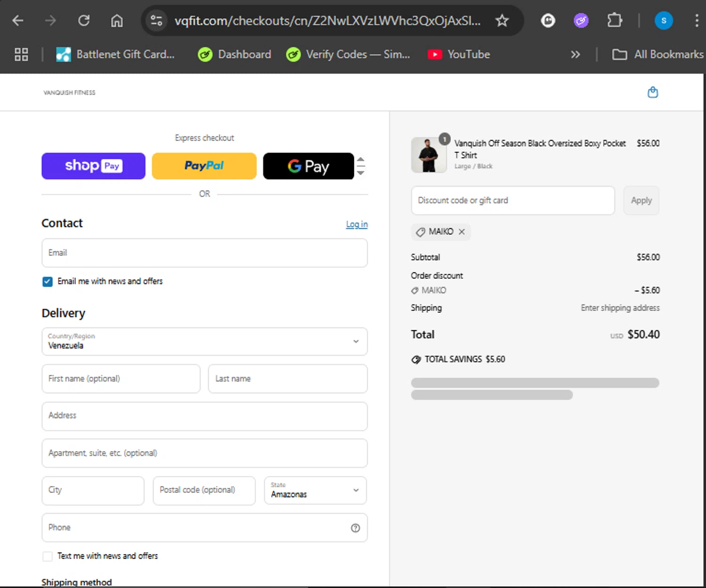
Task: Open the shopping bag cart icon
Action: click(x=653, y=92)
